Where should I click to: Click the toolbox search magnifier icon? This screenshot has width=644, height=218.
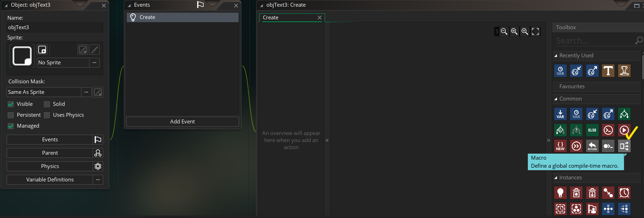639,40
